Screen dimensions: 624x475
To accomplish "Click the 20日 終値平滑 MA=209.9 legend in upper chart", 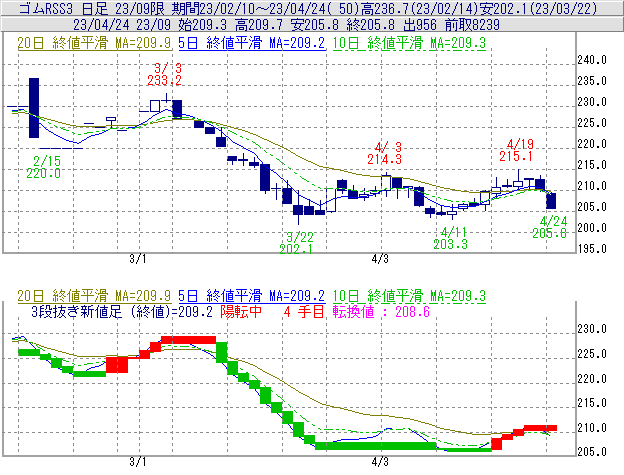I will 94,43.
